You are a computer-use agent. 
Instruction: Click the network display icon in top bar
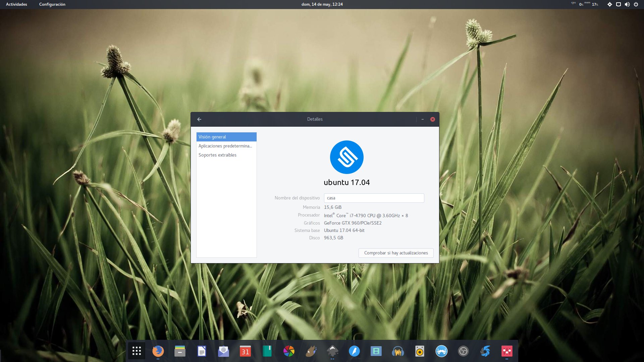click(x=618, y=4)
